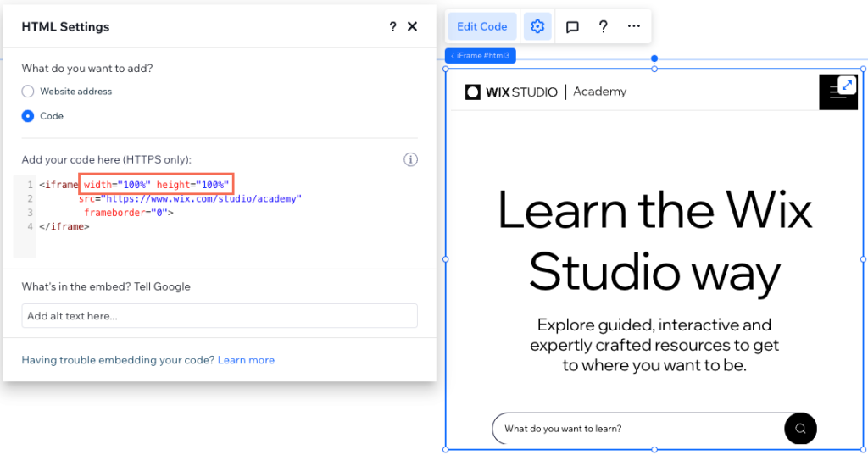Image resolution: width=868 pixels, height=455 pixels.
Task: Click the Edit Code button
Action: [481, 26]
